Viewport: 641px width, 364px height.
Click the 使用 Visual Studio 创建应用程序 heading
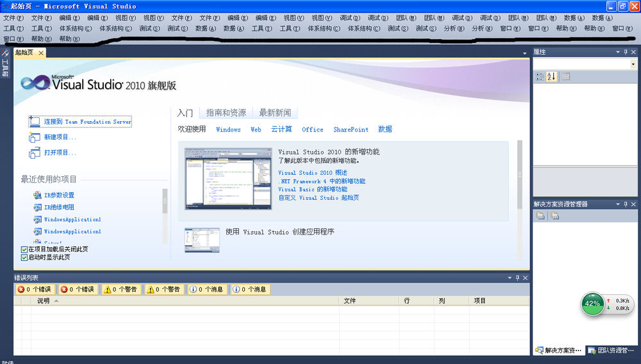280,231
